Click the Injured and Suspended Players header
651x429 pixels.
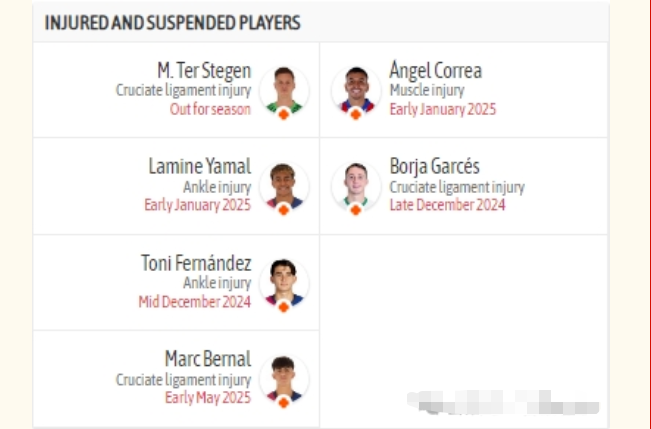coord(172,23)
